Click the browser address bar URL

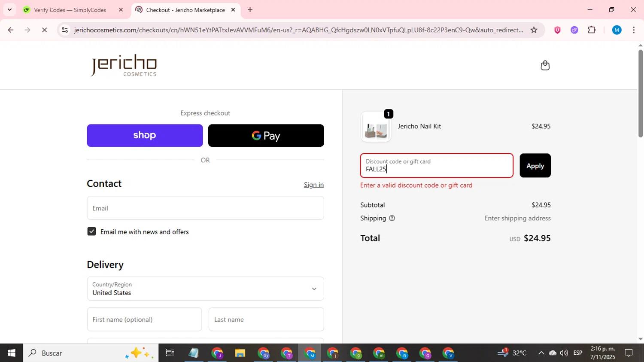pyautogui.click(x=298, y=30)
